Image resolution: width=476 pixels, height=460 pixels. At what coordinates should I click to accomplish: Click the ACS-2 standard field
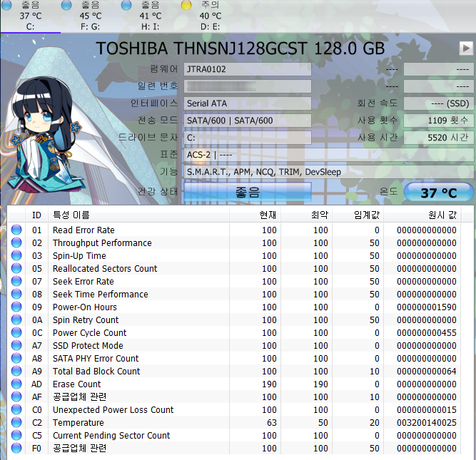tap(328, 155)
